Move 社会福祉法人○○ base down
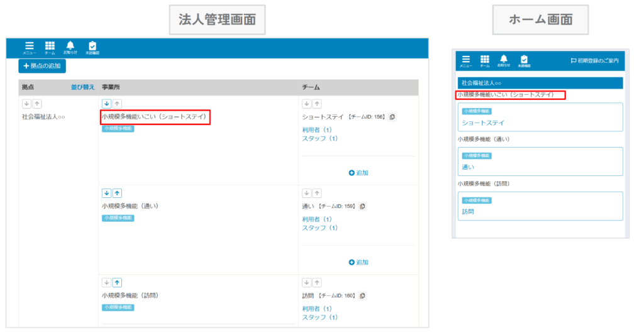The height and width of the screenshot is (335, 644). tap(26, 104)
